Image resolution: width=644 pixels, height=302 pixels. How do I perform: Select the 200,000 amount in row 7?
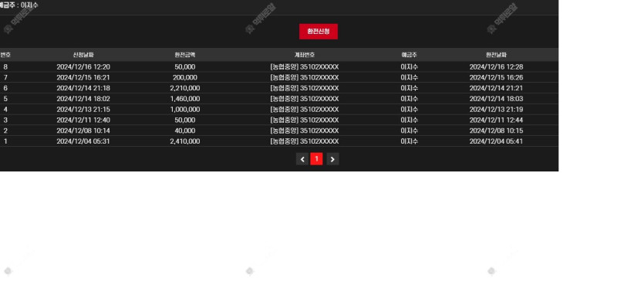(x=185, y=77)
